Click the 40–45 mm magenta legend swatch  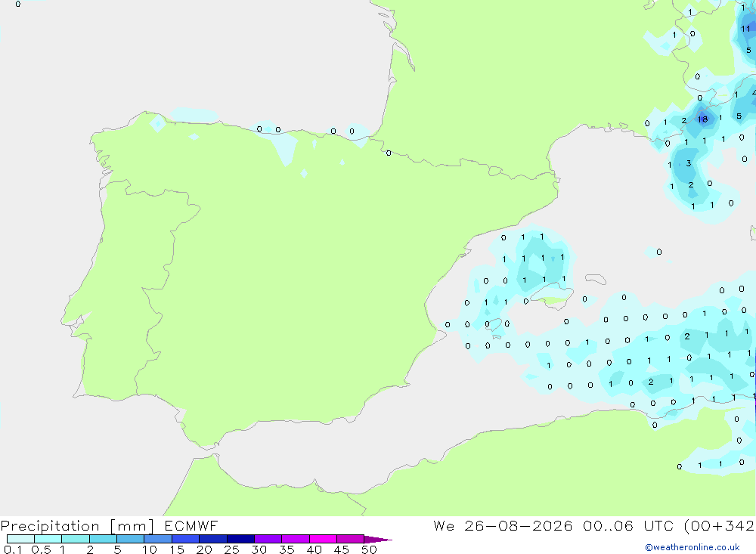tap(323, 539)
